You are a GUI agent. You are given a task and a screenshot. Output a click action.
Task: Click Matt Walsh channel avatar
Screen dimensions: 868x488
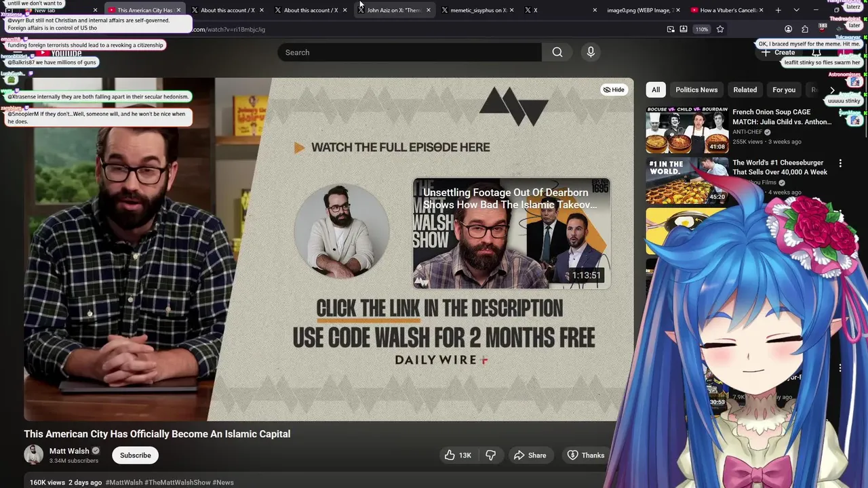click(34, 455)
